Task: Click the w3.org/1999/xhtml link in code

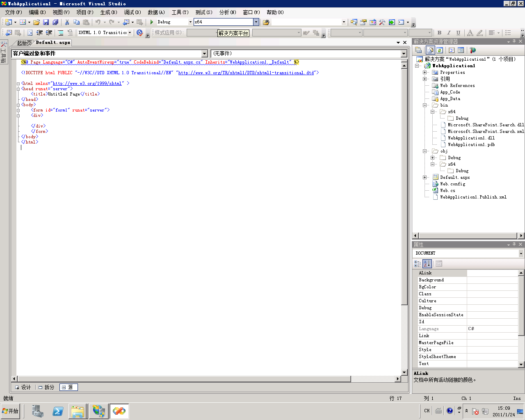Action: tap(87, 84)
